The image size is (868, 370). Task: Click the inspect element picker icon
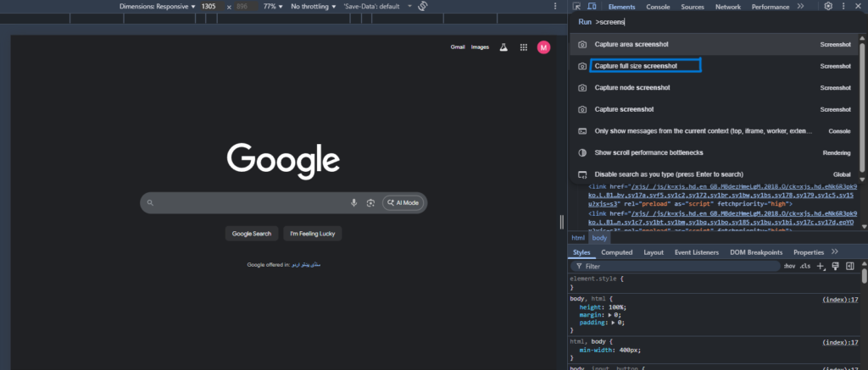pyautogui.click(x=576, y=7)
